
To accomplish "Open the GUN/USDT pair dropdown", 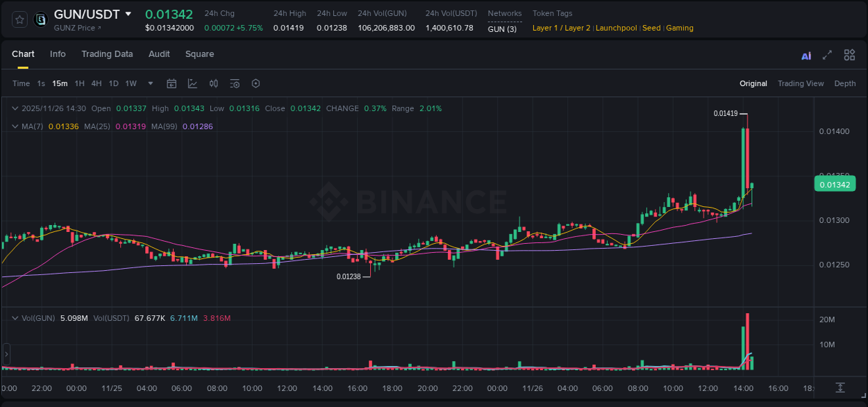I will pyautogui.click(x=129, y=13).
